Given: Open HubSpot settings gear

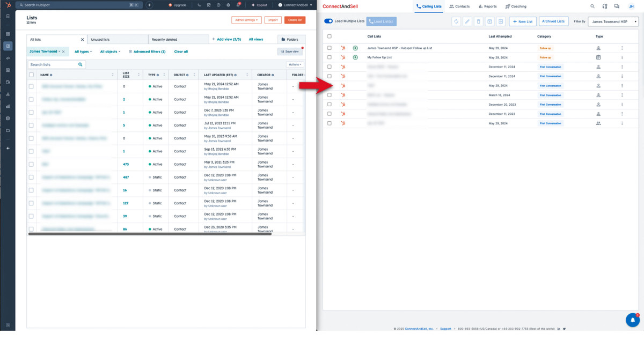Looking at the screenshot, I should point(228,5).
